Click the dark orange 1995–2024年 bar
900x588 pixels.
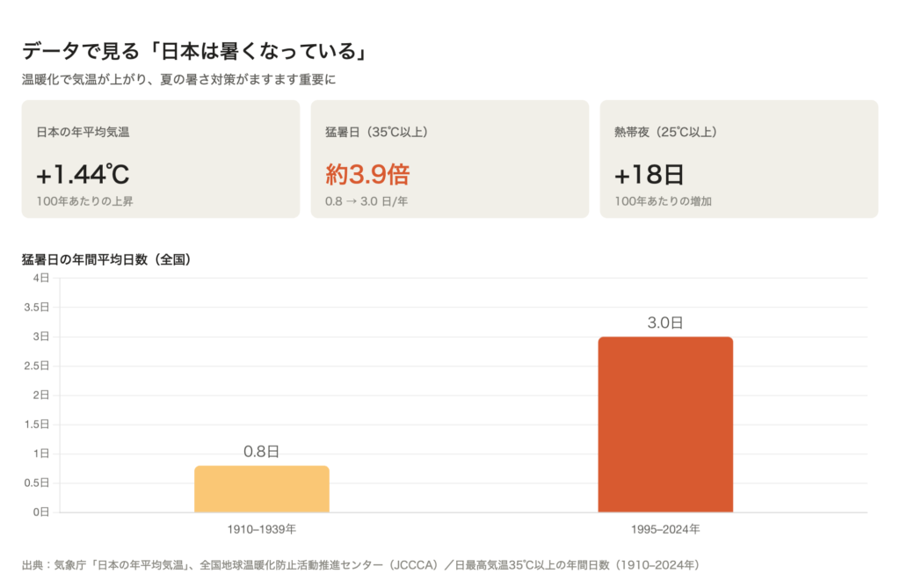coord(666,425)
